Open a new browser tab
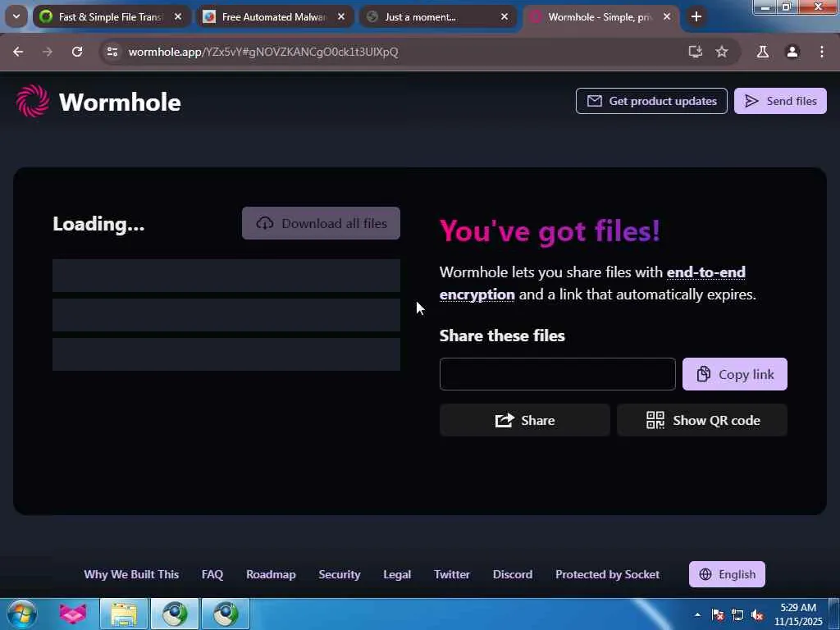Viewport: 840px width, 630px height. point(696,16)
